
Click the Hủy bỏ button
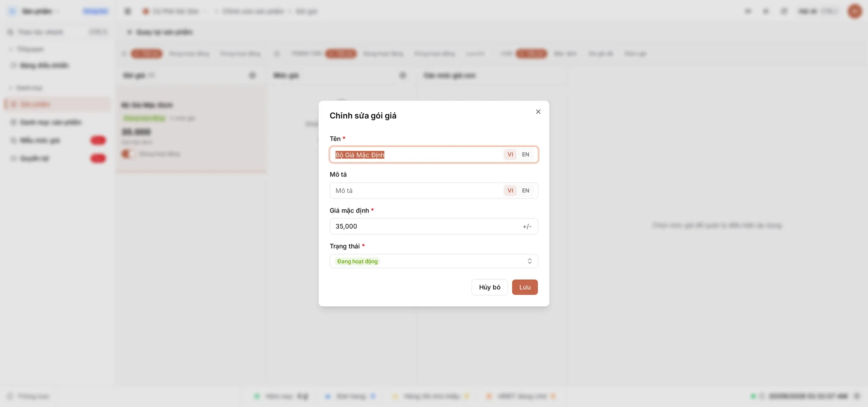(x=490, y=287)
